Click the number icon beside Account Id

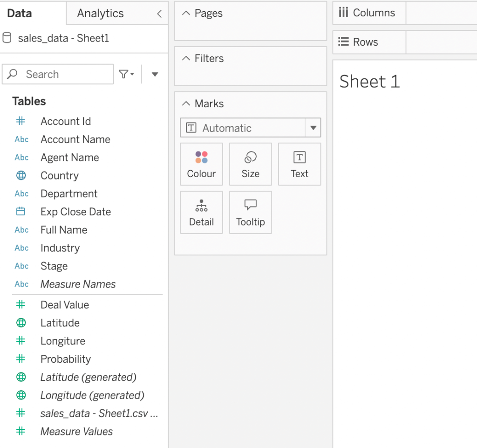pos(21,121)
